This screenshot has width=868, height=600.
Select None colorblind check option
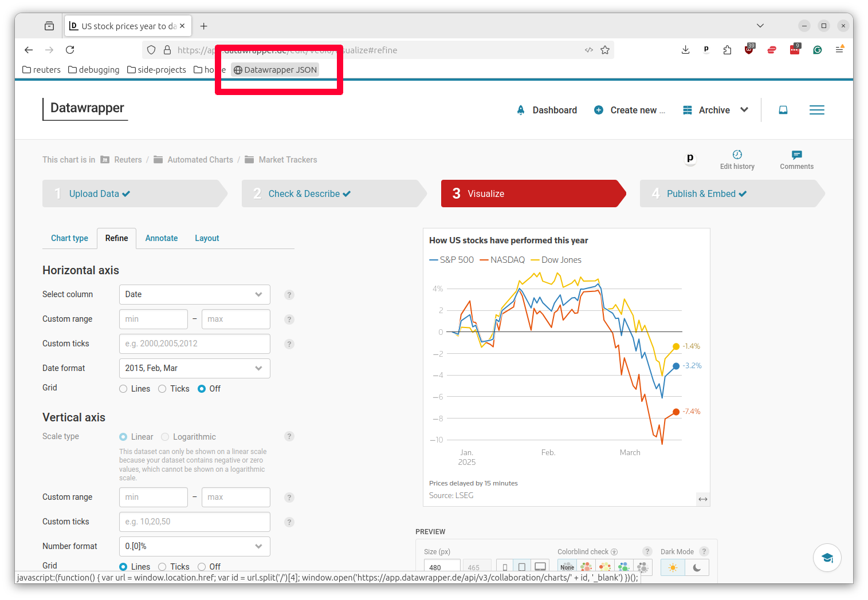tap(567, 567)
